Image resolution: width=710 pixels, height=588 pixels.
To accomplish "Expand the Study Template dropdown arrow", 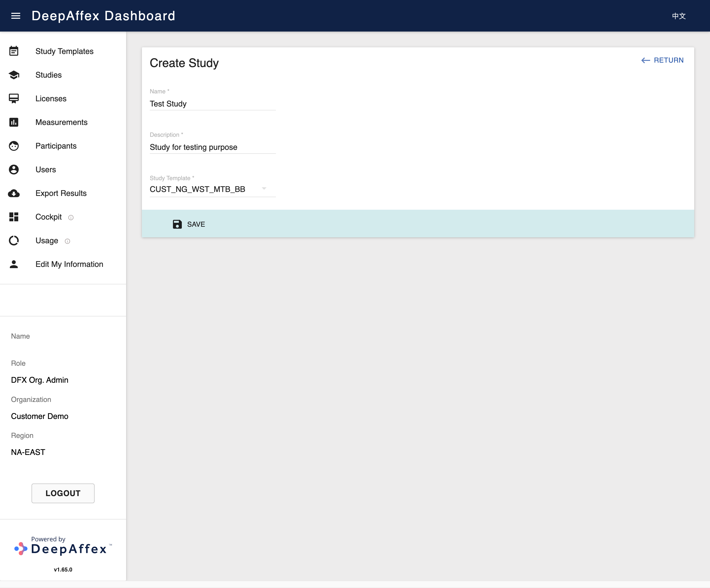I will 264,189.
